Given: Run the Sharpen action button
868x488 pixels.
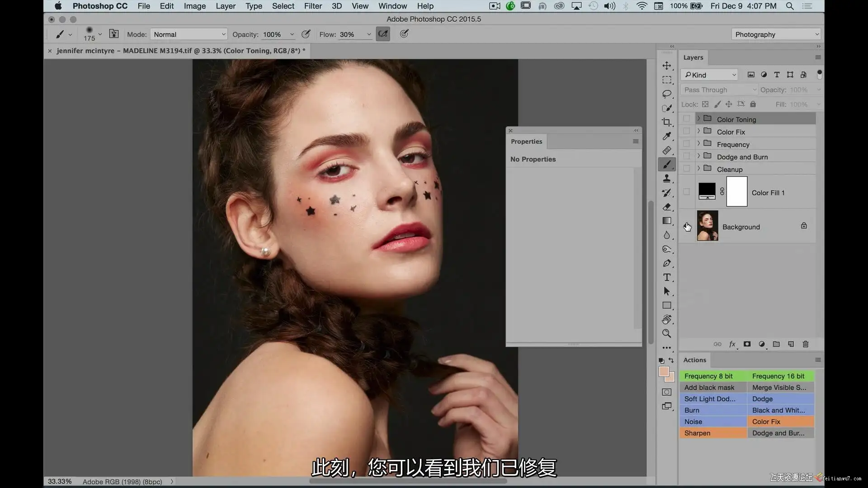Looking at the screenshot, I should coord(713,433).
